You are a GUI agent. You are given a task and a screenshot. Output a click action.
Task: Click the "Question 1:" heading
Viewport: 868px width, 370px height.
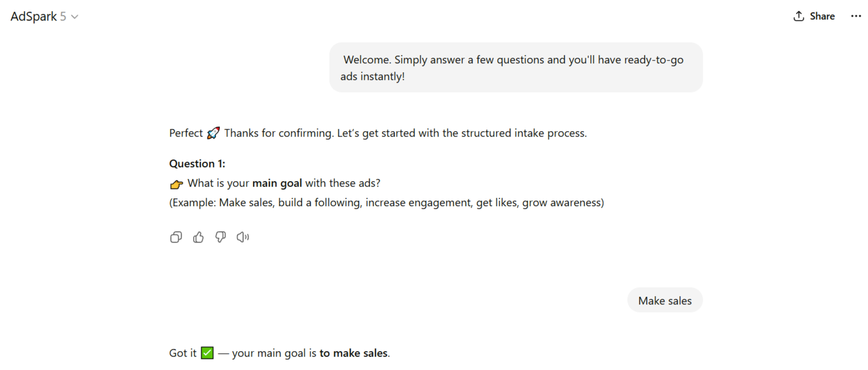point(197,164)
